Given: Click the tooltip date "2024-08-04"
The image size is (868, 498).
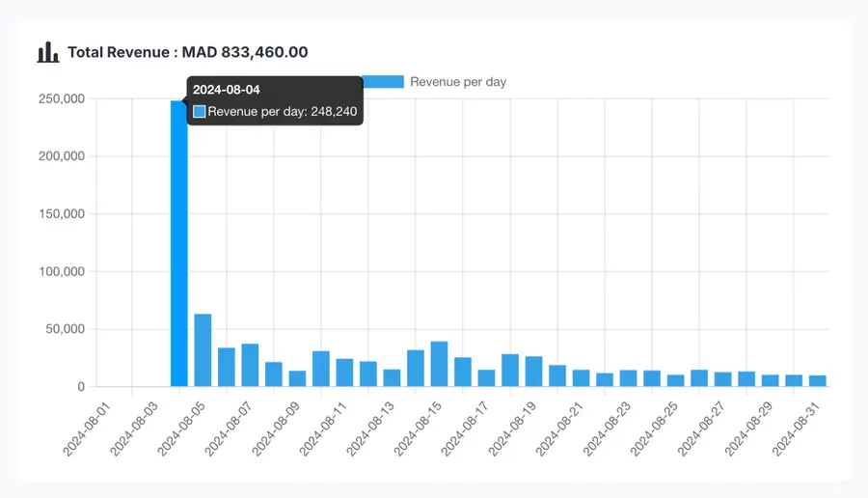Looking at the screenshot, I should point(227,90).
